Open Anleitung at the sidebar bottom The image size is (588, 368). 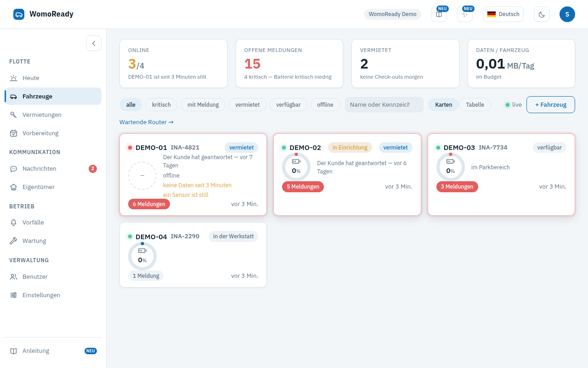[x=53, y=351]
